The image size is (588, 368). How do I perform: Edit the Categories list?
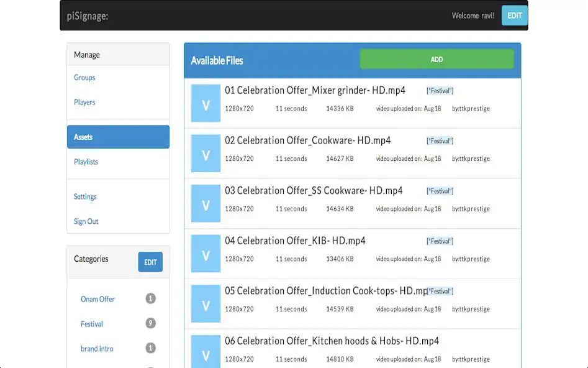150,262
